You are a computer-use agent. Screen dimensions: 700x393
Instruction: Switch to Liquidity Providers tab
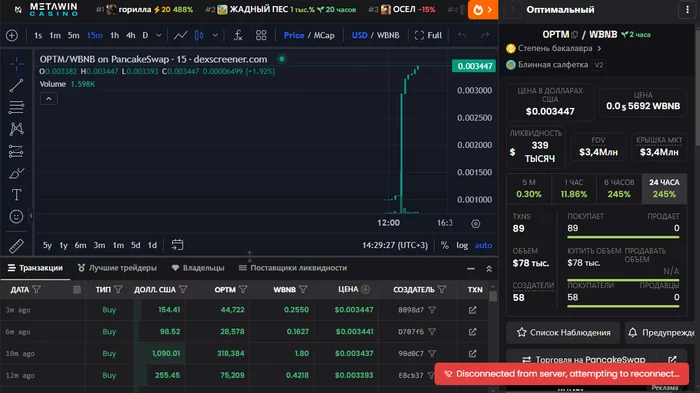tap(292, 268)
